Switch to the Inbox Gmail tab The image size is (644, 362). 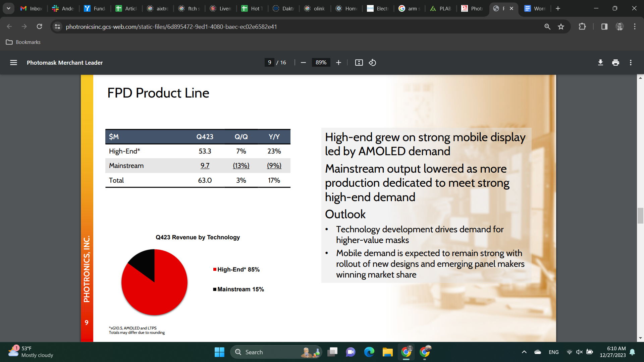pos(31,8)
